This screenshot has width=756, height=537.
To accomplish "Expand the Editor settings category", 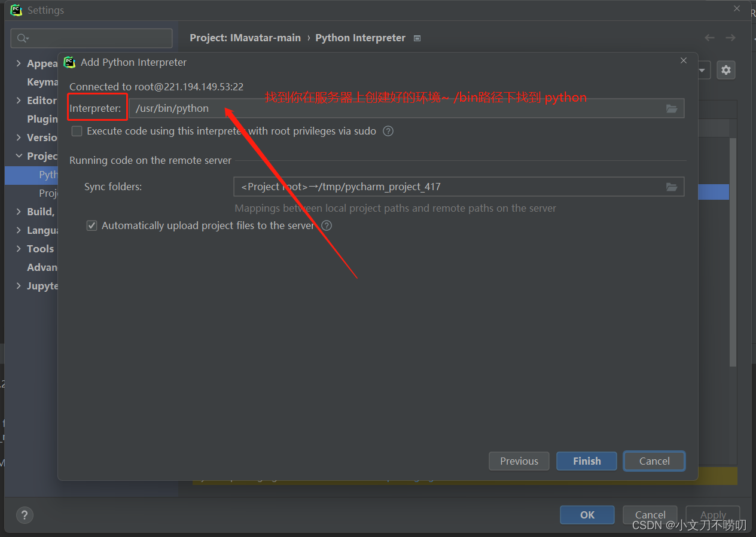I will point(19,100).
